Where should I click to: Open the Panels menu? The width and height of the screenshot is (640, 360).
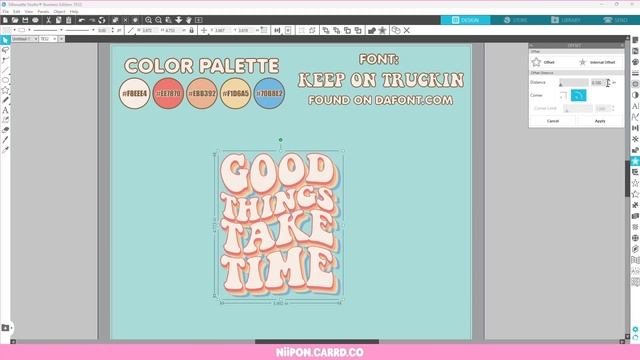click(43, 11)
